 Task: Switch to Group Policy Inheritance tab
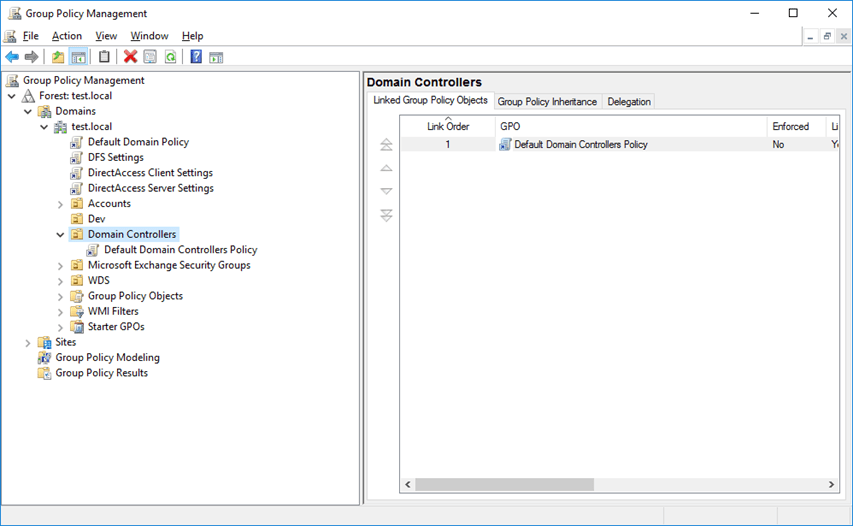pyautogui.click(x=547, y=101)
